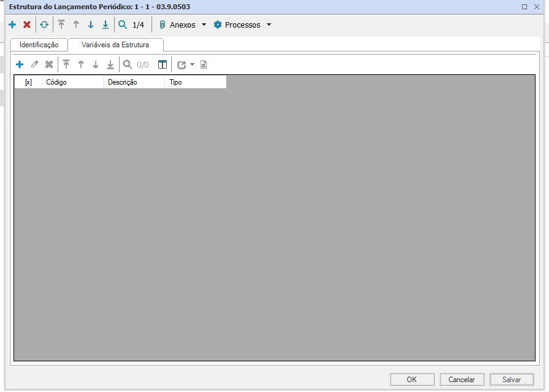Image resolution: width=549 pixels, height=392 pixels.
Task: Switch to the Identificação tab
Action: point(39,45)
